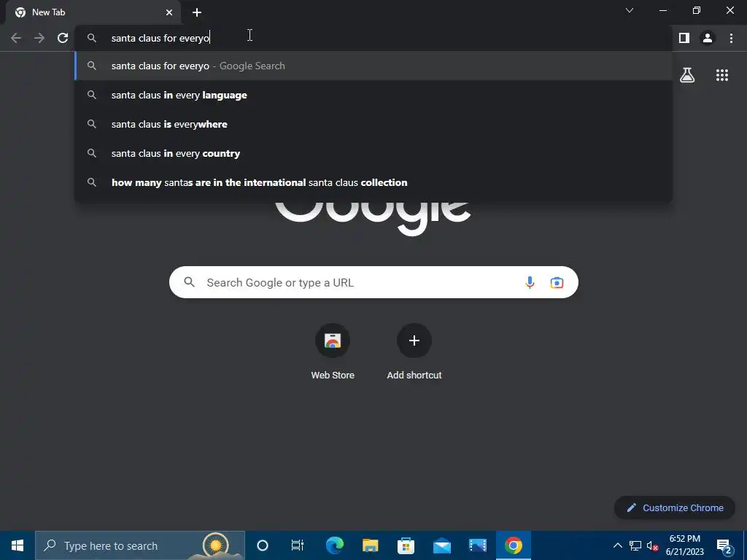Go back with the back arrow
Image resolution: width=747 pixels, height=560 pixels.
point(16,38)
